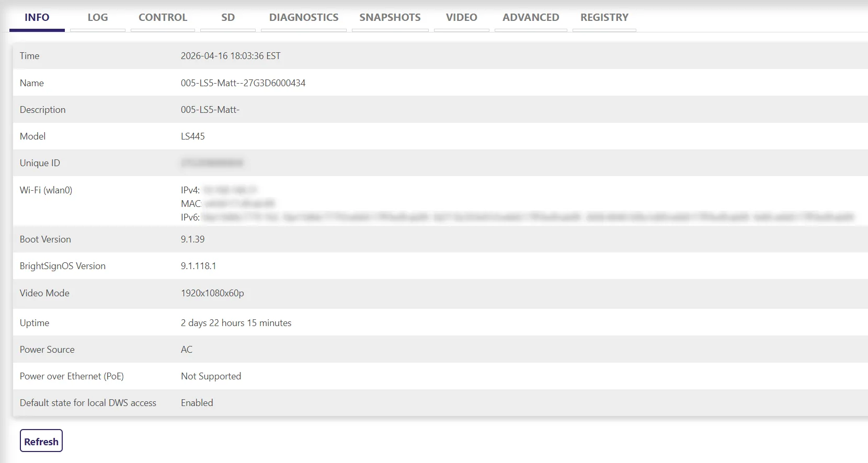Image resolution: width=868 pixels, height=463 pixels.
Task: Select the model value LS445
Action: click(193, 136)
